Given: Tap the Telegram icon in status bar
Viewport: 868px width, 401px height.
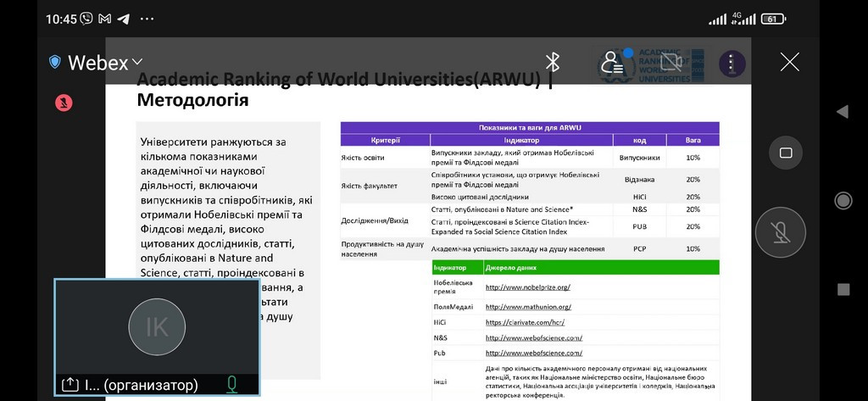Looking at the screenshot, I should coord(124,19).
